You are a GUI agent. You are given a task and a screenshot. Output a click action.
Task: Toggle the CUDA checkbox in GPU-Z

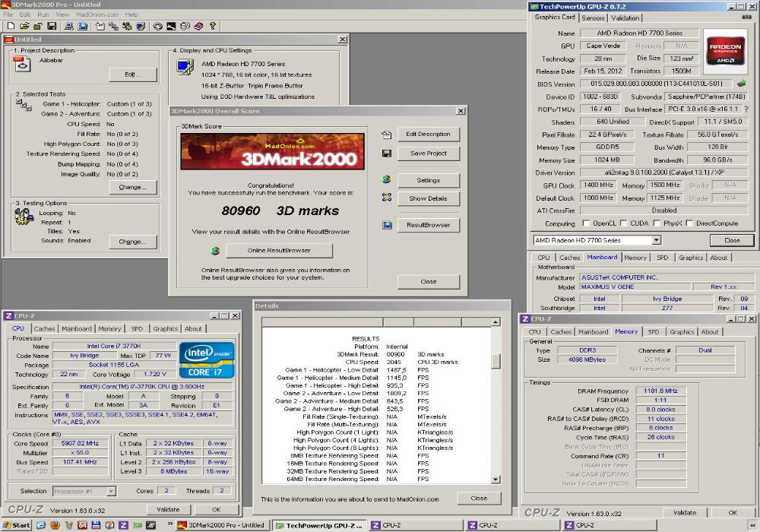point(624,223)
